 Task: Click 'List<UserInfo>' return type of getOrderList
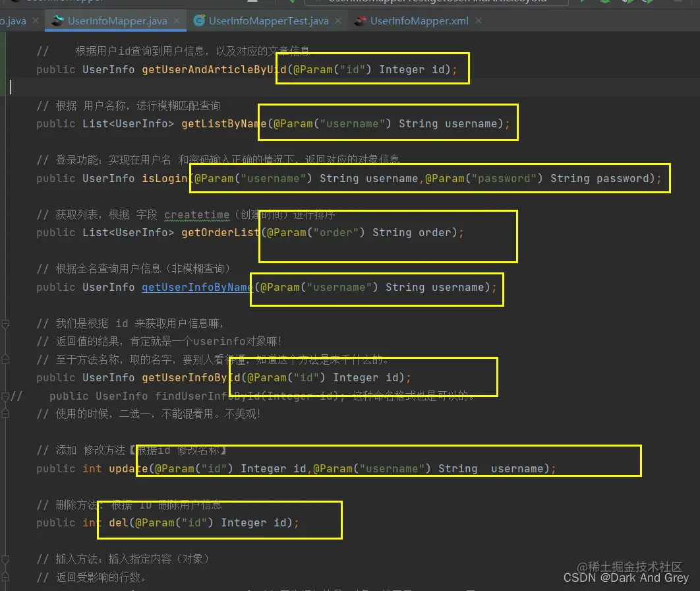(128, 233)
